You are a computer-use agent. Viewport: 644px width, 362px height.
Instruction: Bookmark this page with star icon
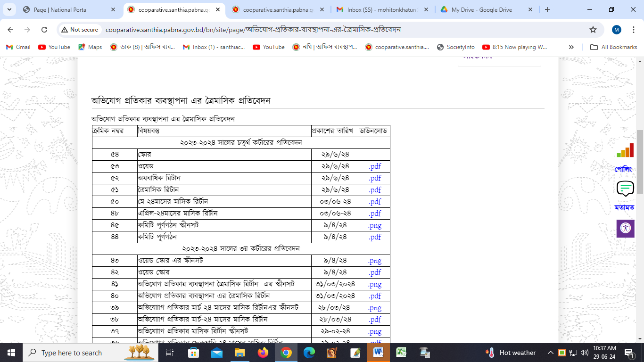coord(593,30)
